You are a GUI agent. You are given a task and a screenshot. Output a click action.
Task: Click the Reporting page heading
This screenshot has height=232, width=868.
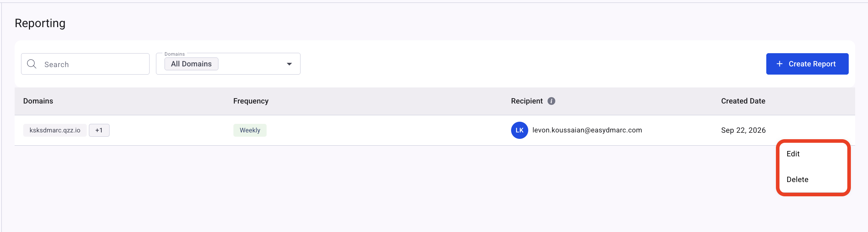pos(40,23)
